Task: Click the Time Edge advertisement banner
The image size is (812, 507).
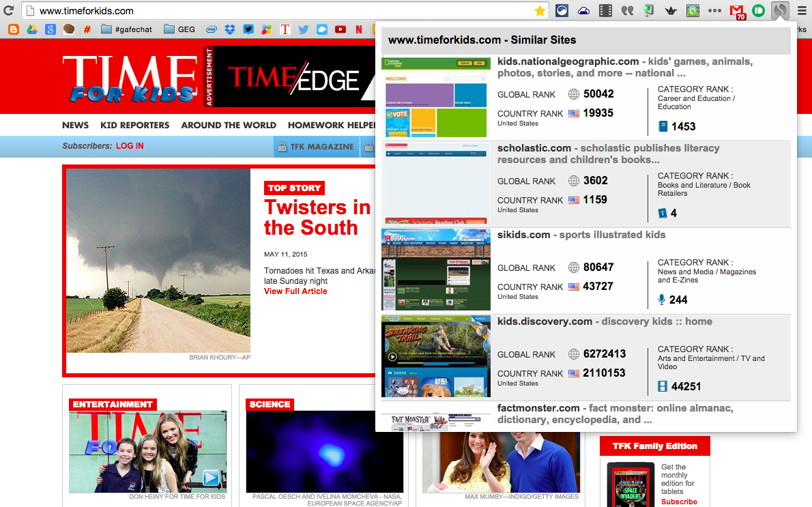Action: 294,77
